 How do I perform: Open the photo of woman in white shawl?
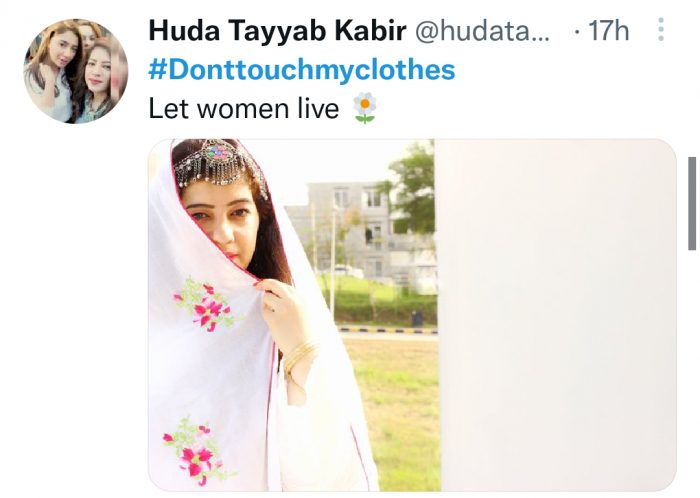pyautogui.click(x=293, y=315)
